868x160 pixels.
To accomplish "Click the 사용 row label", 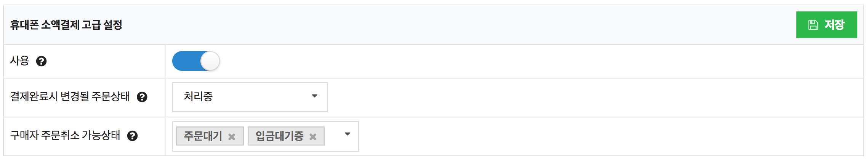I will pos(19,61).
